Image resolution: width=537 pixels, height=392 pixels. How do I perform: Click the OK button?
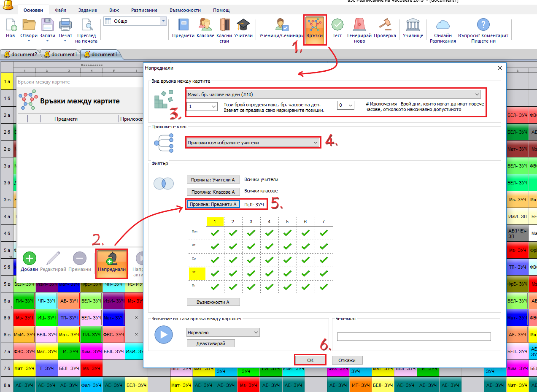pos(310,360)
